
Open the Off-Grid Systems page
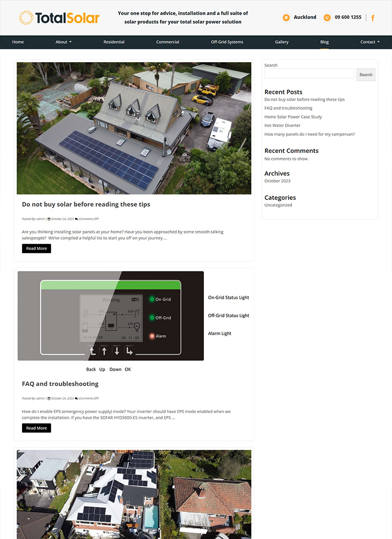point(227,42)
